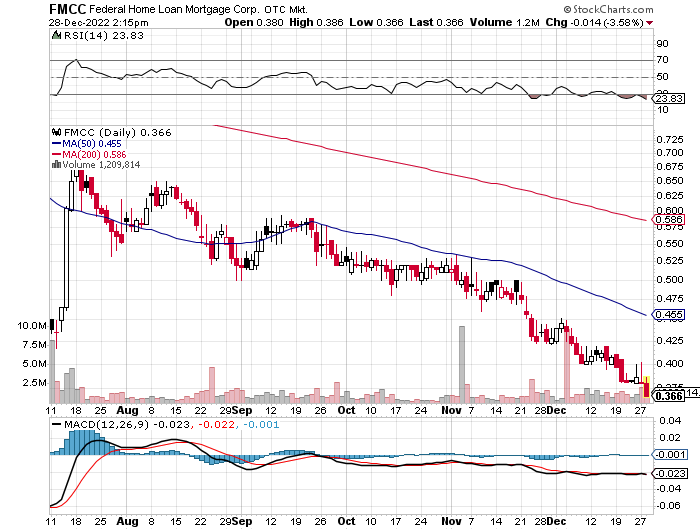Click the 'Dec' label on the price chart axis
This screenshot has height=530, width=700.
click(x=556, y=410)
